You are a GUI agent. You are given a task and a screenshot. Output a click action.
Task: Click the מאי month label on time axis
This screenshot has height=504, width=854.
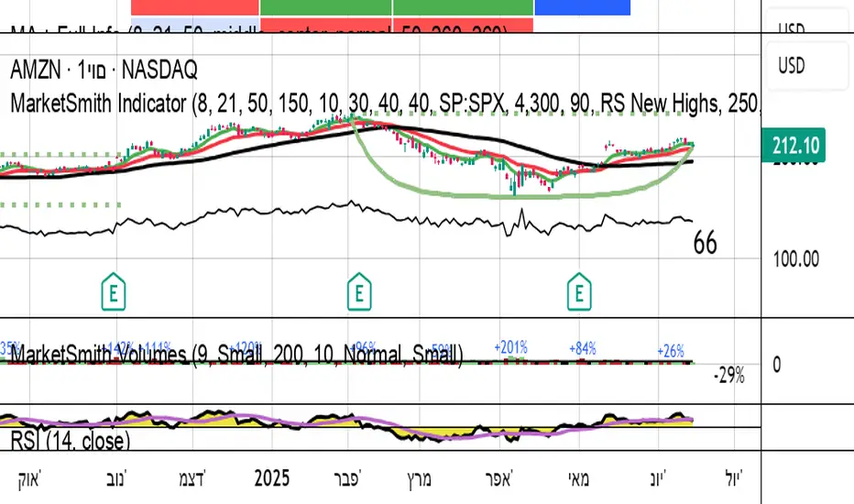tap(579, 479)
